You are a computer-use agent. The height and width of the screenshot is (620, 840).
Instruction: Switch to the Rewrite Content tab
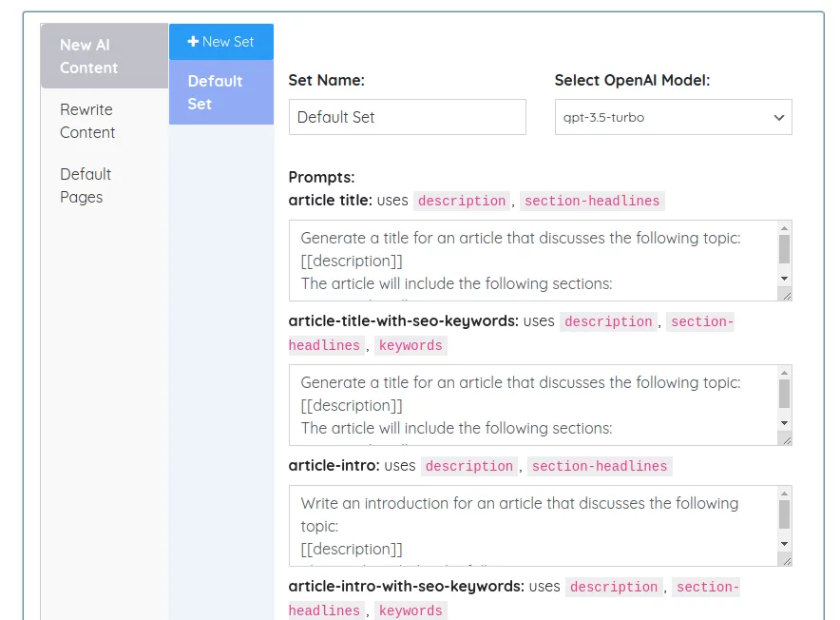(x=105, y=121)
